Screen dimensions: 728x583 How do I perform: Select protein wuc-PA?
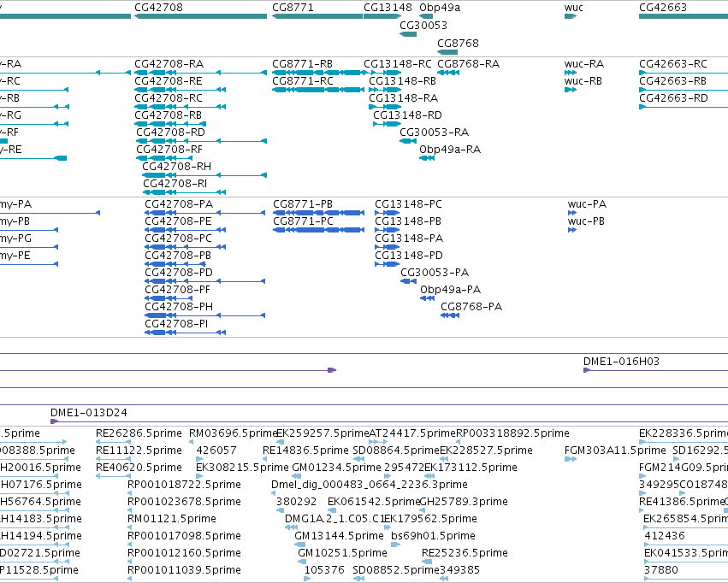coord(587,204)
